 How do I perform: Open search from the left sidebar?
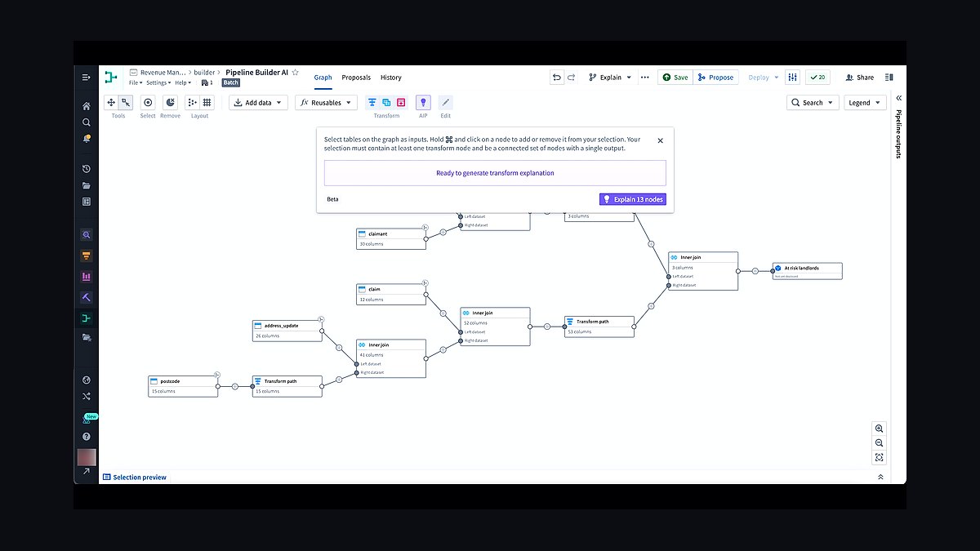(87, 122)
